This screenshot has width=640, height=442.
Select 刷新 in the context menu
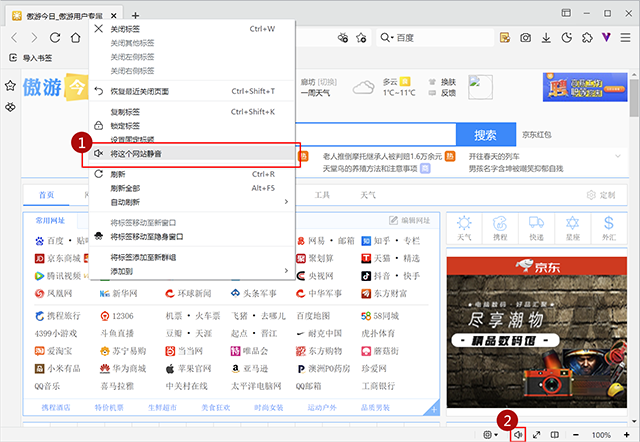tap(192, 174)
